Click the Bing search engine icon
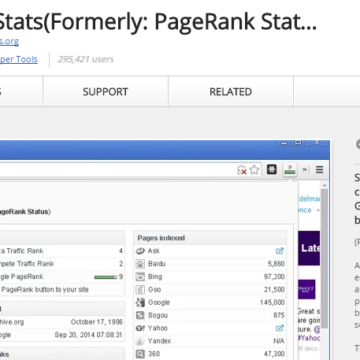 tap(140, 277)
